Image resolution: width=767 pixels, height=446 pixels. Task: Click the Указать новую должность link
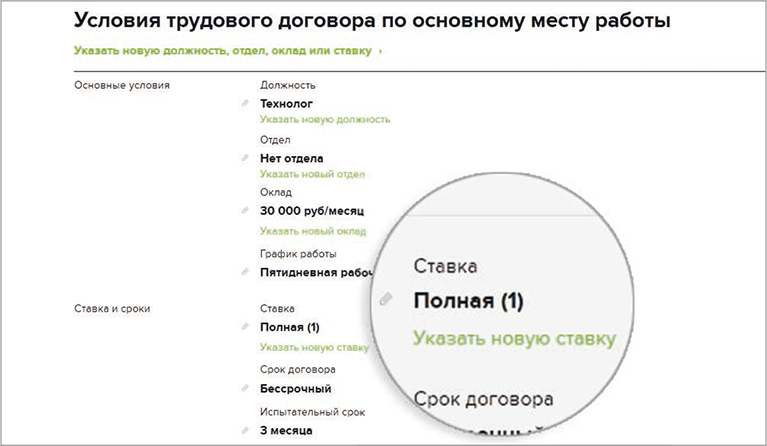tap(324, 119)
